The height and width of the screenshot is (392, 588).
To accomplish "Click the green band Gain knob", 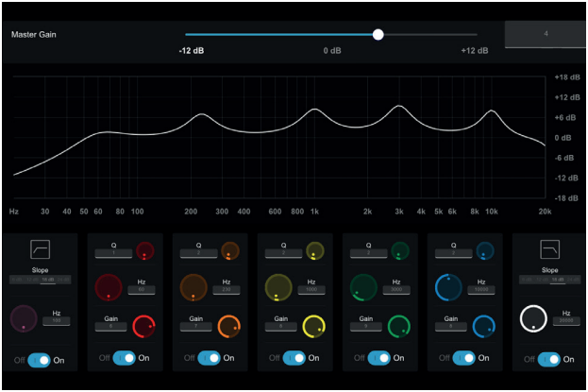I will point(399,327).
